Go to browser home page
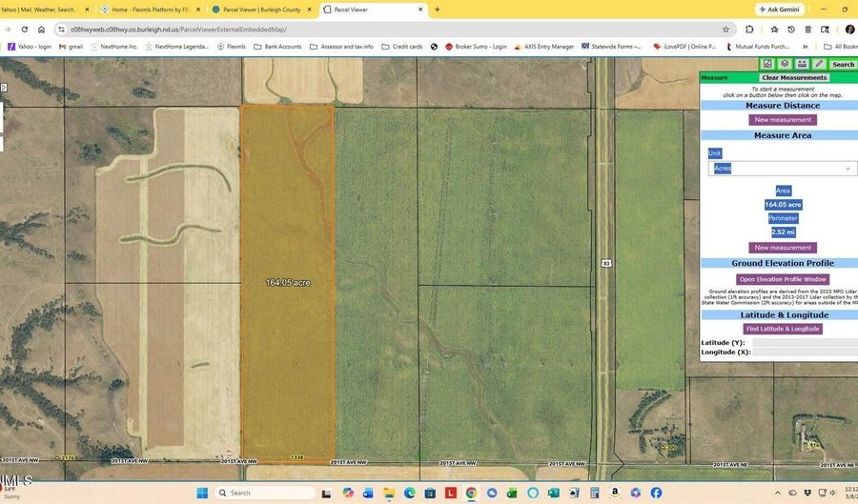The image size is (858, 504). tap(41, 30)
